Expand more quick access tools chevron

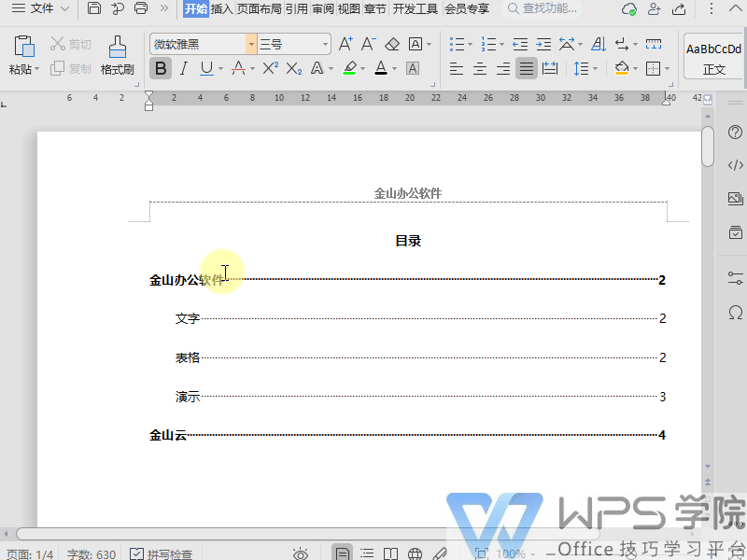(164, 8)
